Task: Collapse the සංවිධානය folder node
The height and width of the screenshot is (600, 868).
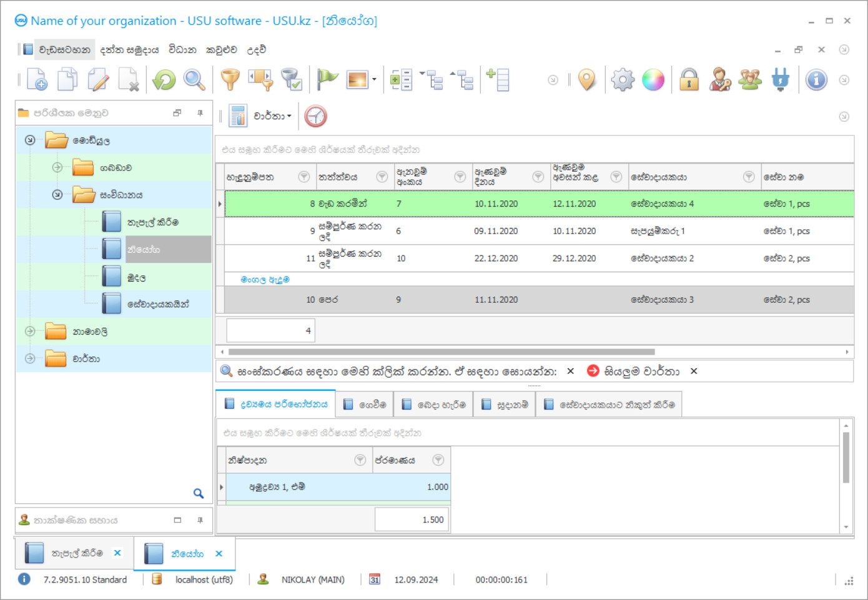Action: tap(57, 195)
